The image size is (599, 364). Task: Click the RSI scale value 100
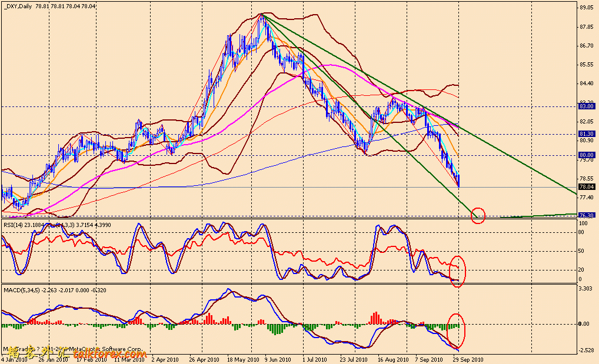(x=583, y=223)
